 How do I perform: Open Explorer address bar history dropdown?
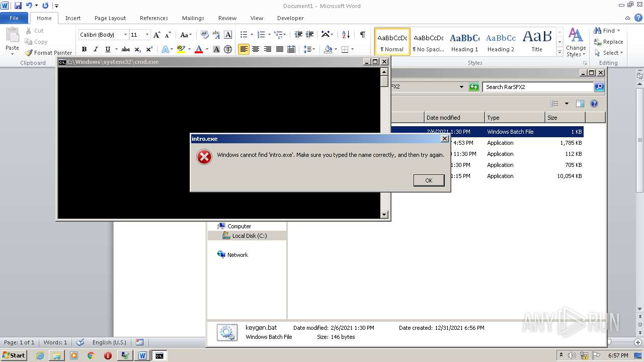pos(461,87)
